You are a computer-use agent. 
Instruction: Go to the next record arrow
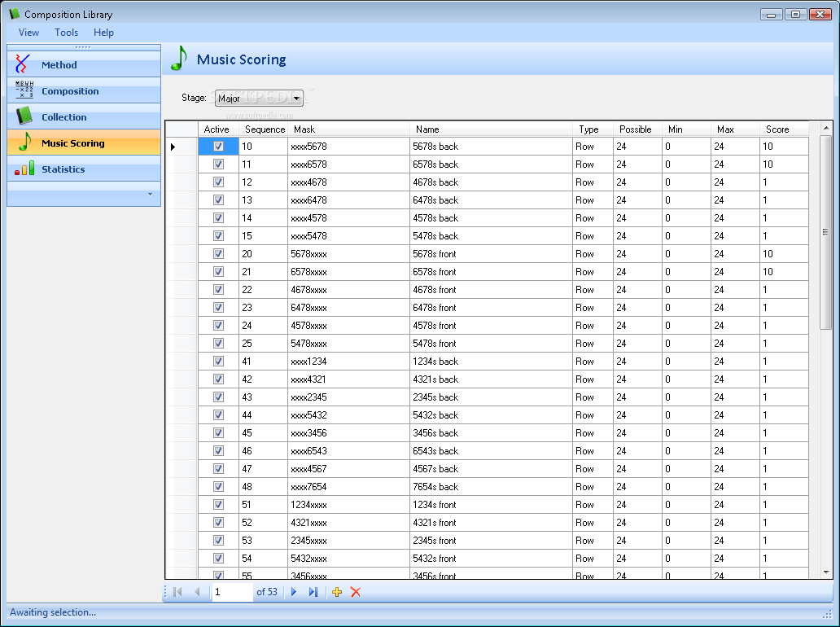(294, 592)
